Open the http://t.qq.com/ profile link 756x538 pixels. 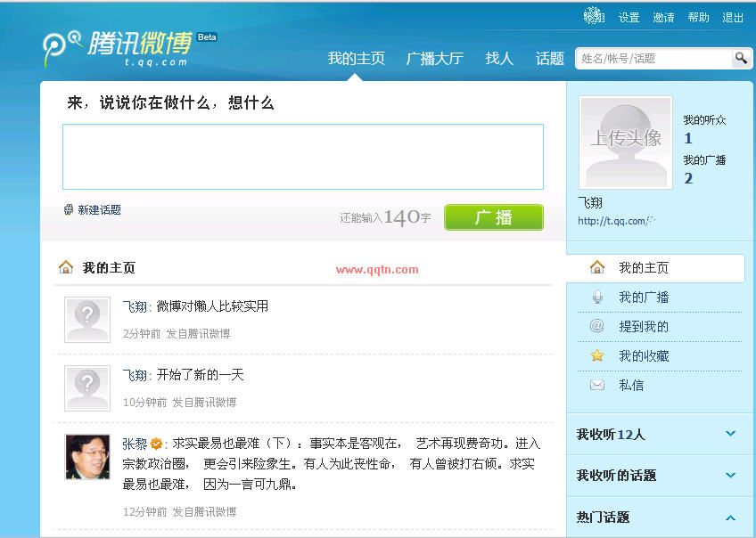click(x=616, y=221)
